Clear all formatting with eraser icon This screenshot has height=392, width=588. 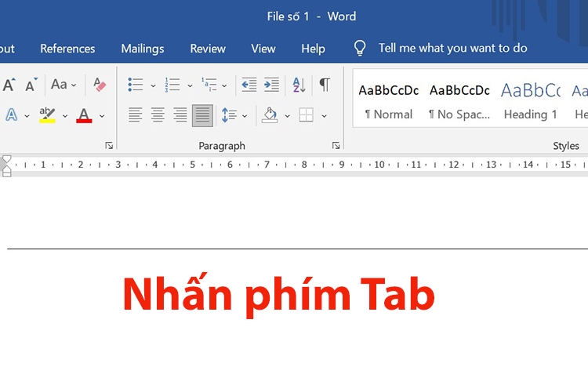[x=100, y=85]
